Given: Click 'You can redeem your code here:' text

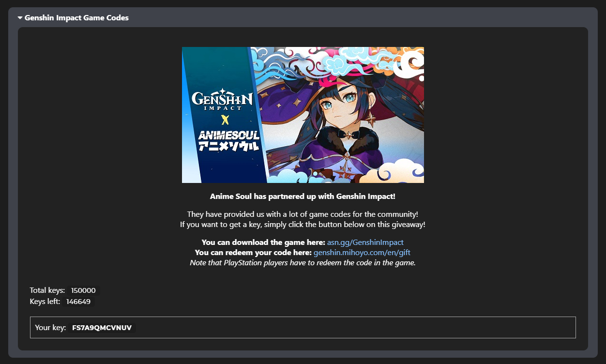Looking at the screenshot, I should (253, 253).
